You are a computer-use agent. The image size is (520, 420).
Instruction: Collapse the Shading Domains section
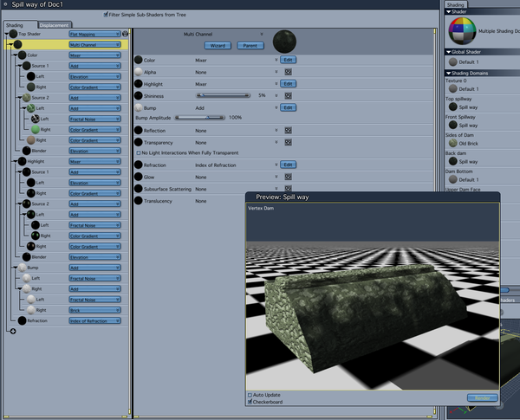[x=448, y=73]
